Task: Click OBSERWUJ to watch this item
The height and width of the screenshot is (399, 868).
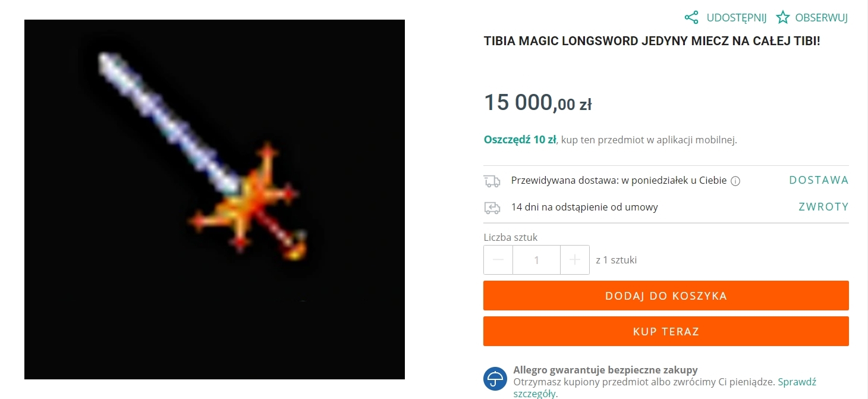Action: coord(821,17)
